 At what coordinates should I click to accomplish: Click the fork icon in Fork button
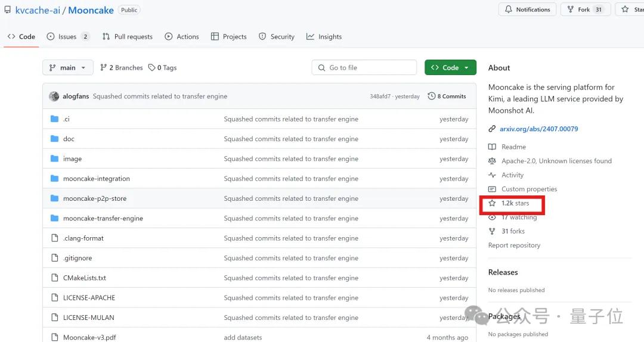point(571,10)
